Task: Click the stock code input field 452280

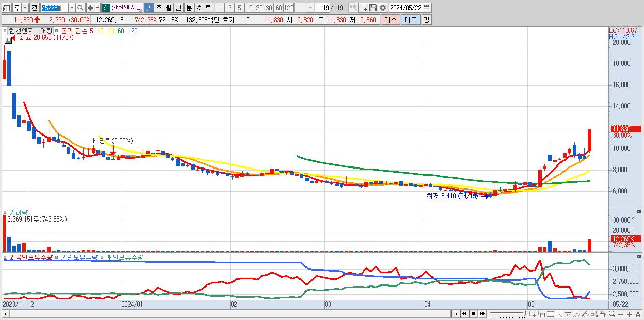Action: [x=54, y=8]
